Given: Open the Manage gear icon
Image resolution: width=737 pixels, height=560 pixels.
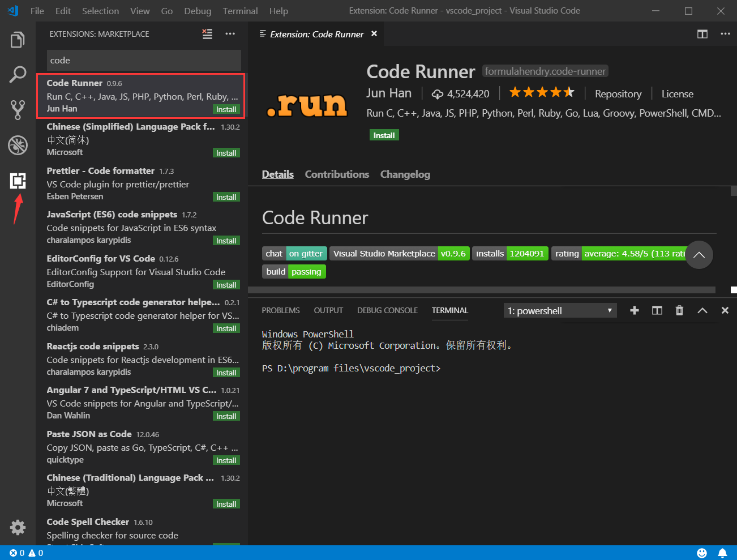Looking at the screenshot, I should tap(18, 527).
